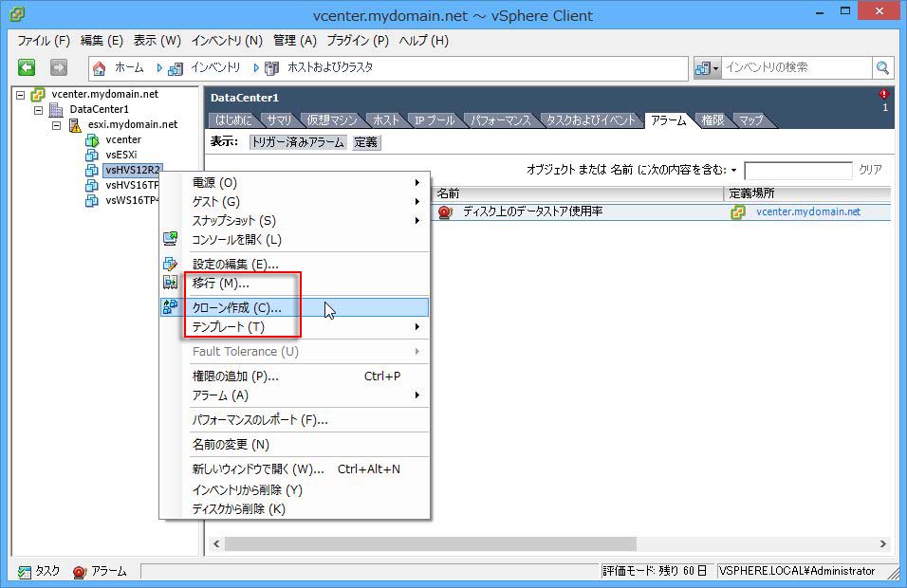Image resolution: width=907 pixels, height=588 pixels.
Task: Click the horizontal scrollbar right arrow
Action: 882,544
